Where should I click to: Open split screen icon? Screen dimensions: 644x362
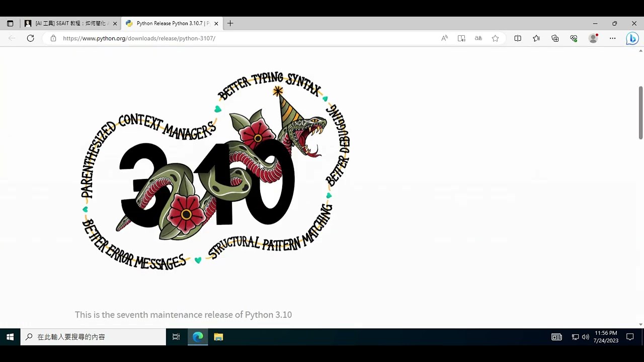(x=518, y=38)
